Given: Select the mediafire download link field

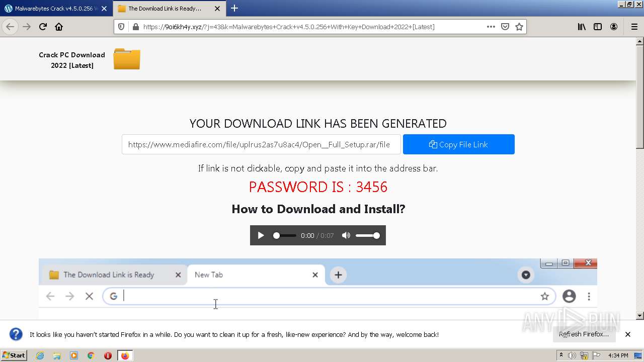Looking at the screenshot, I should click(261, 144).
